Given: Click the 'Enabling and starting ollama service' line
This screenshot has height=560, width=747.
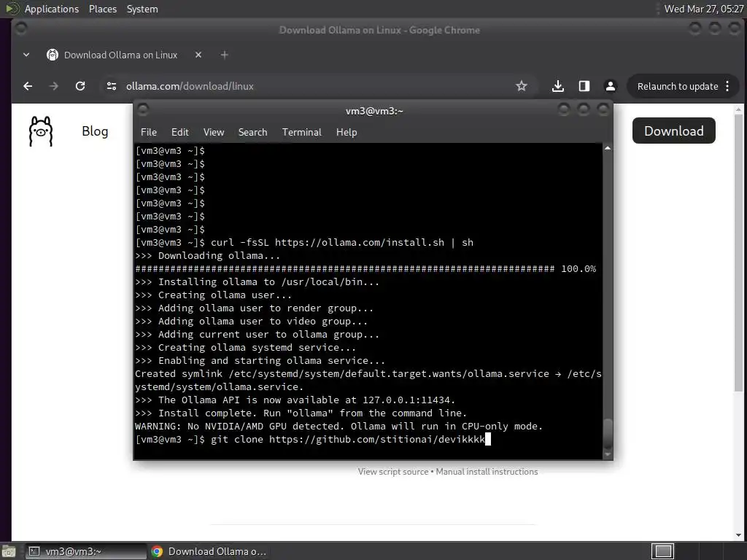Looking at the screenshot, I should click(x=260, y=360).
